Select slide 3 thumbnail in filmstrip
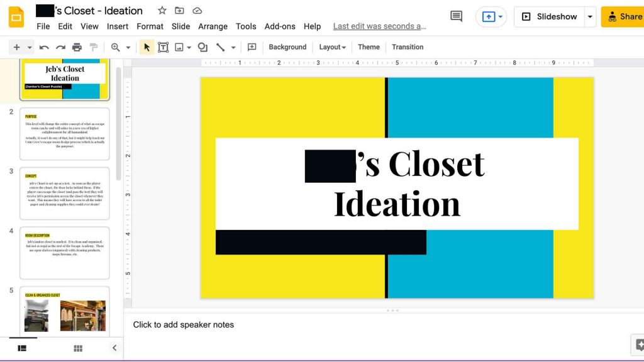Screen dimensions: 644x362 click(65, 194)
